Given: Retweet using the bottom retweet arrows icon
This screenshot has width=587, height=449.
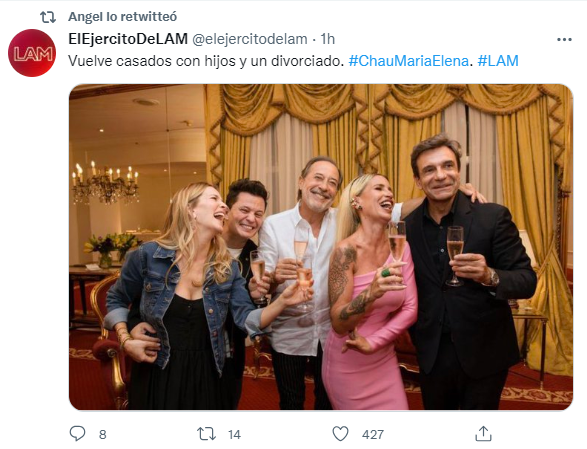Looking at the screenshot, I should pos(206,434).
